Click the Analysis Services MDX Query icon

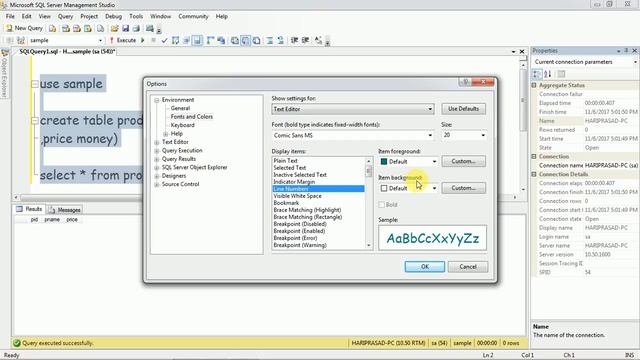[x=66, y=28]
